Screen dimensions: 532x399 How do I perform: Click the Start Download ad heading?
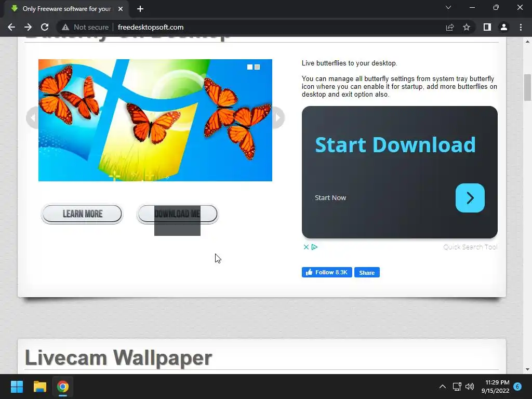click(395, 145)
